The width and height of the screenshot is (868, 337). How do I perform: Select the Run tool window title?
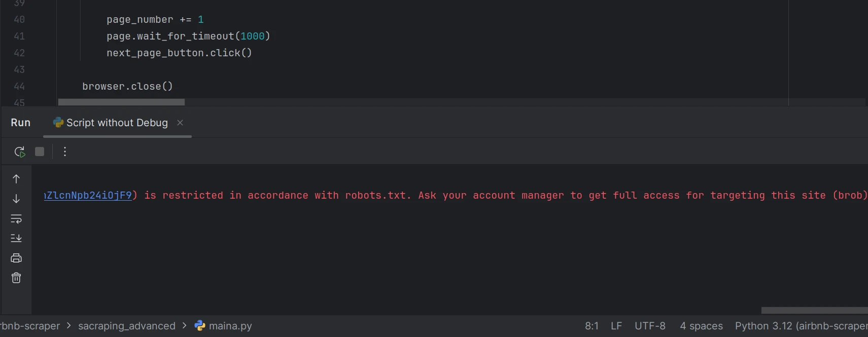tap(20, 123)
